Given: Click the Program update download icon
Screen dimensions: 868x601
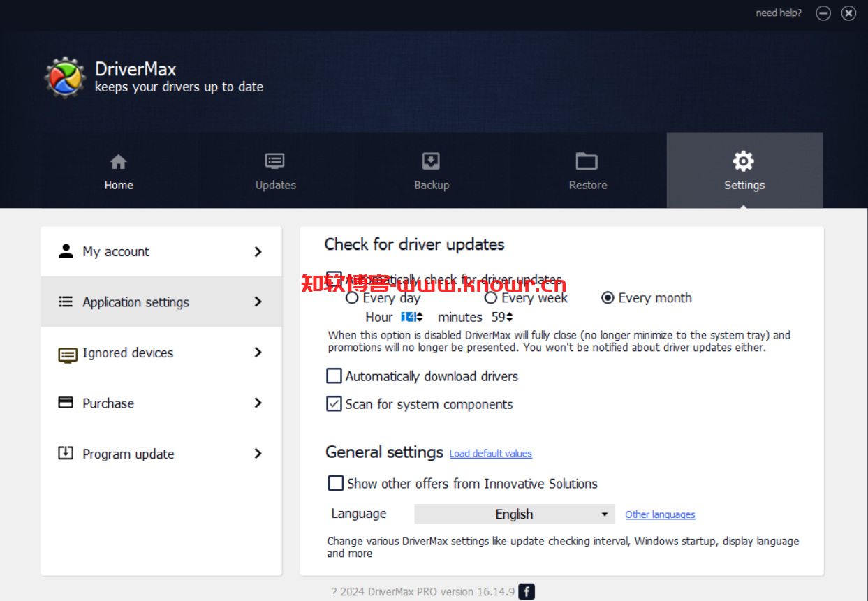Looking at the screenshot, I should [x=66, y=453].
